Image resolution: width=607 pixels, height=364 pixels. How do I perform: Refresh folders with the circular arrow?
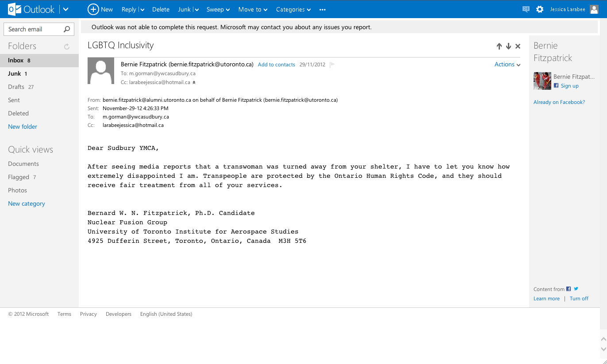(67, 46)
